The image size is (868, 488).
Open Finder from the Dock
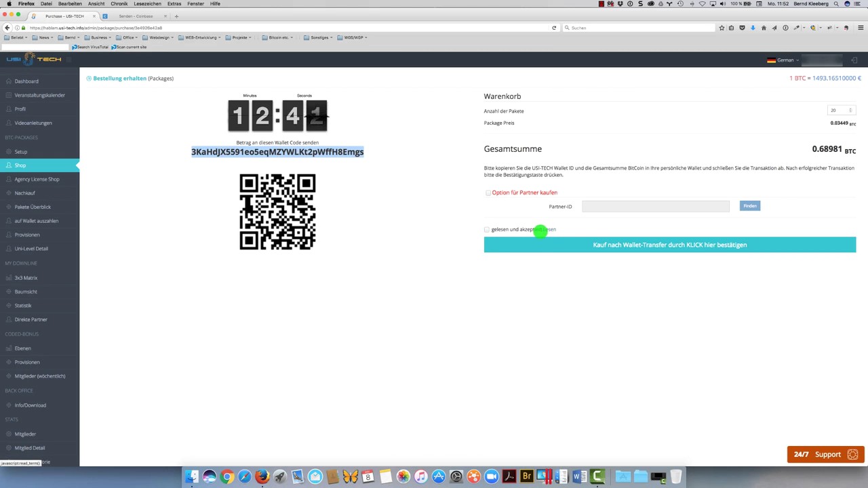click(192, 476)
